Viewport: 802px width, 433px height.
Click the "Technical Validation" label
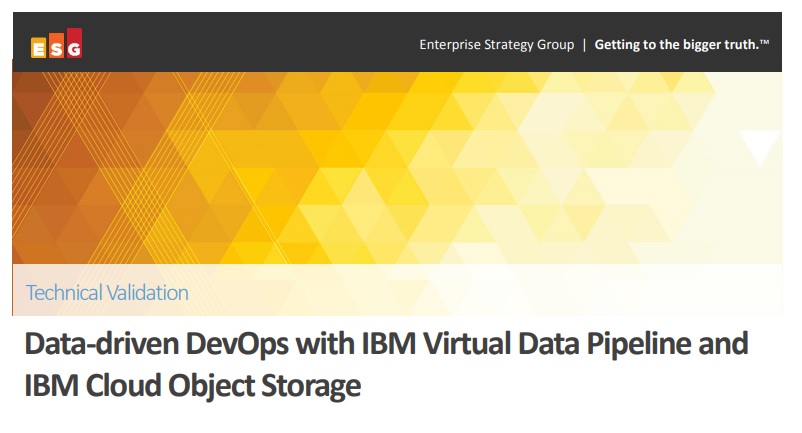click(x=107, y=293)
